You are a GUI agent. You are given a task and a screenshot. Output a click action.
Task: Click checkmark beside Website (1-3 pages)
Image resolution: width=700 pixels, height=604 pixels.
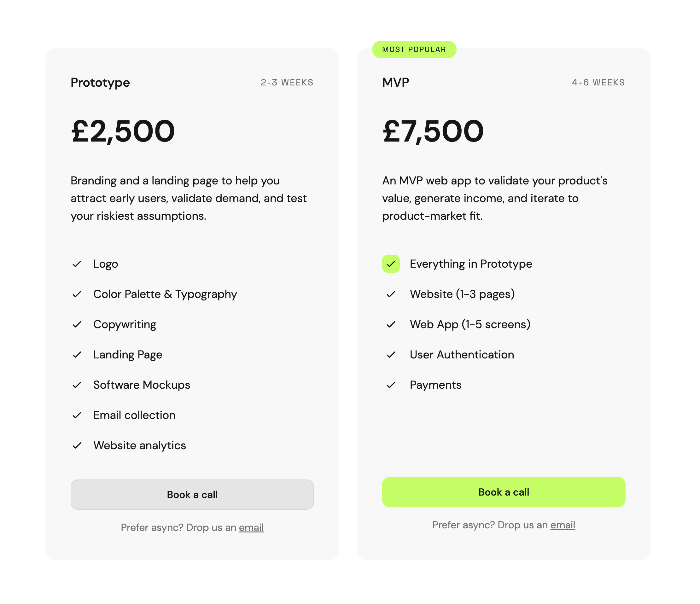(x=391, y=294)
